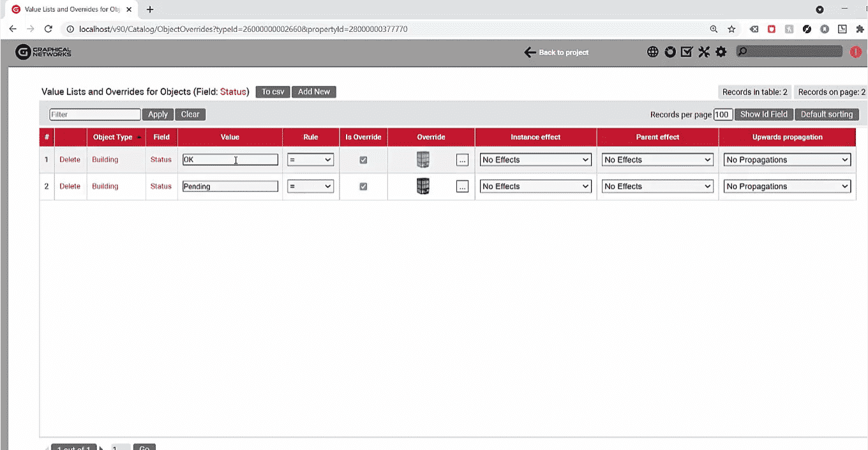Screen dimensions: 868x450
Task: Click the Add New button
Action: tap(314, 92)
